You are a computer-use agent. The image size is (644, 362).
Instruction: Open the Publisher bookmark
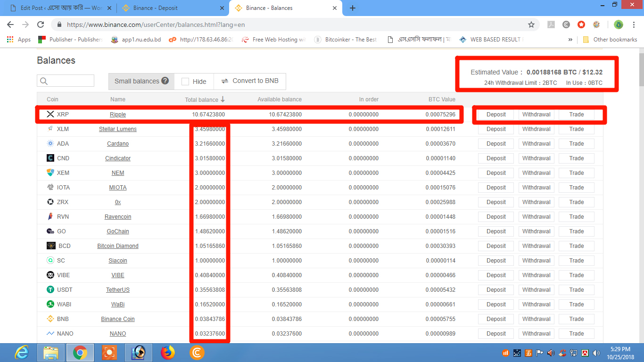71,40
